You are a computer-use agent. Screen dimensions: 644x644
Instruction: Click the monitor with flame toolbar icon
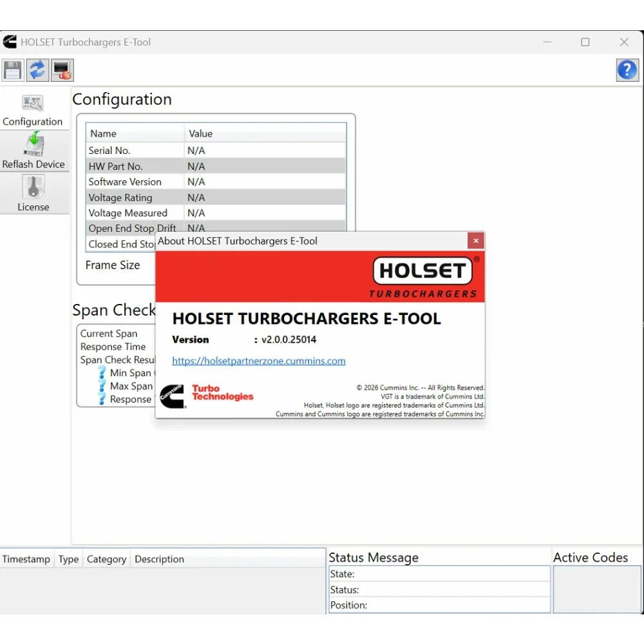click(62, 70)
